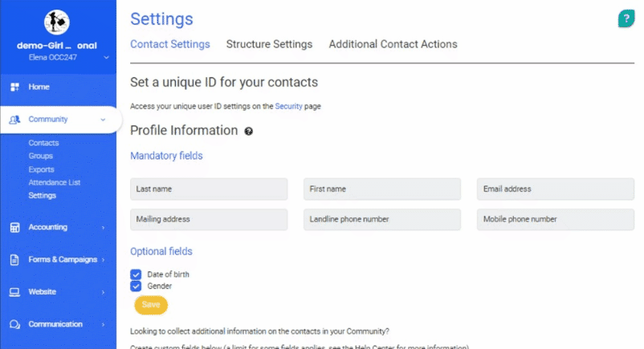Click the Home dashboard icon in sidebar
644x349 pixels.
click(14, 87)
